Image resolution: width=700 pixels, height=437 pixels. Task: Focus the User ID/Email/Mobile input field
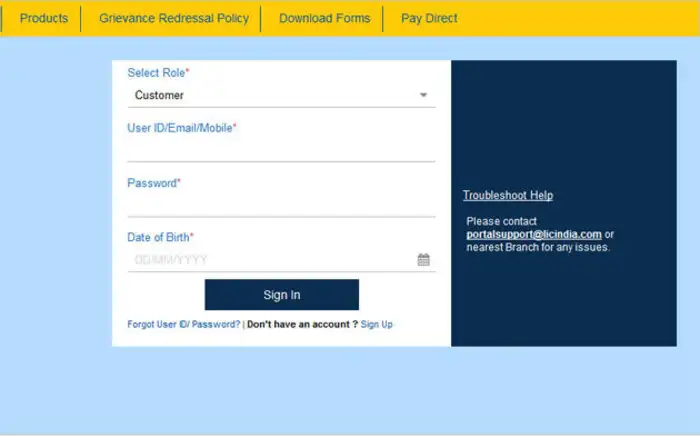tap(280, 150)
